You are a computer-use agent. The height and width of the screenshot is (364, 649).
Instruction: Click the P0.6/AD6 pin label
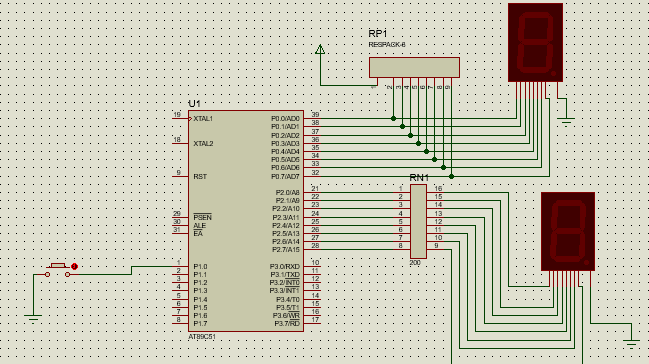point(285,168)
